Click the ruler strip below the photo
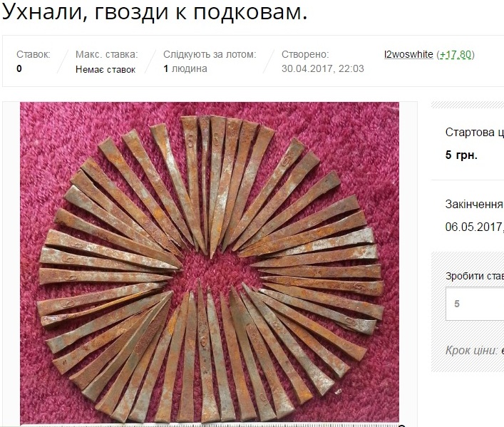504x427 pixels. (210, 426)
